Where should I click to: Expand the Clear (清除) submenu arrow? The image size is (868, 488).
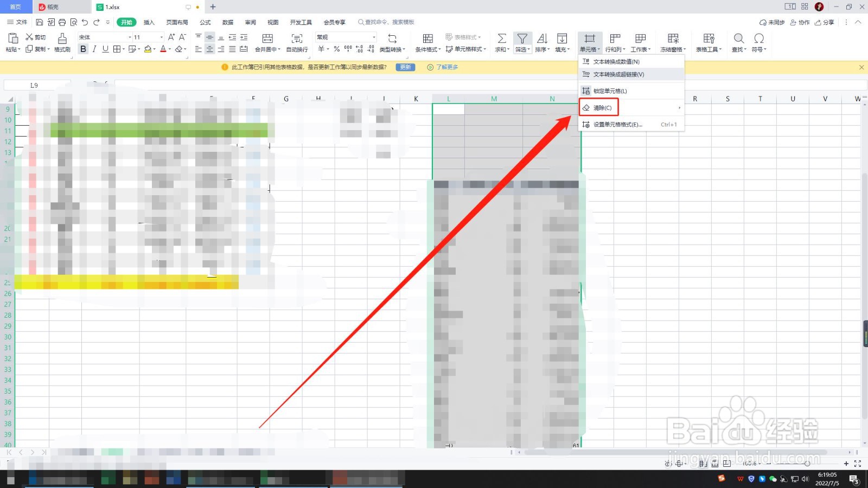679,108
